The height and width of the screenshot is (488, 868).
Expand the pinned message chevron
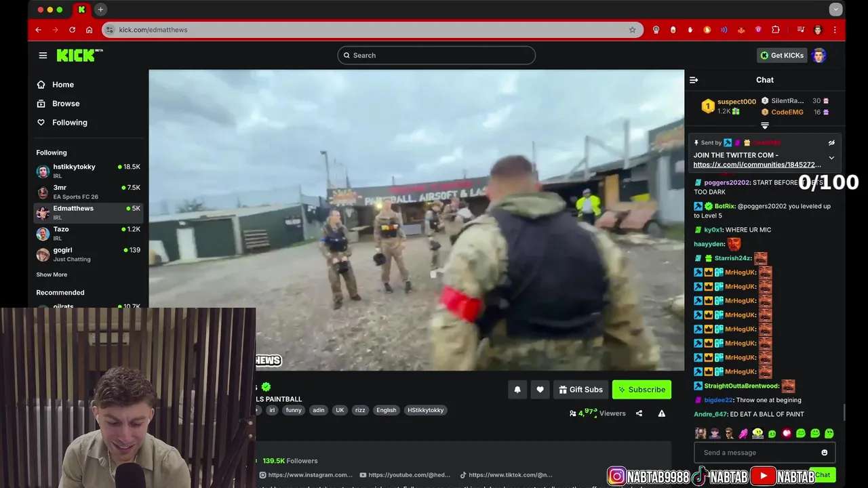point(831,158)
